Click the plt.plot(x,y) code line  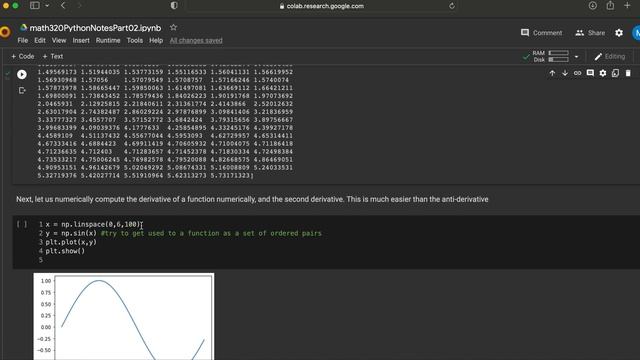71,242
